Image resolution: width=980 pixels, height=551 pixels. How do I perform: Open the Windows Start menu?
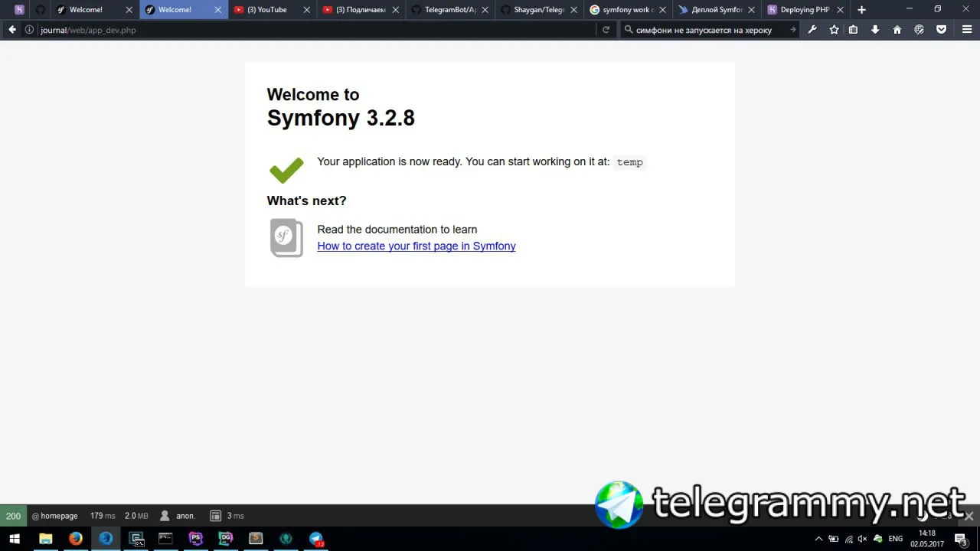(15, 539)
